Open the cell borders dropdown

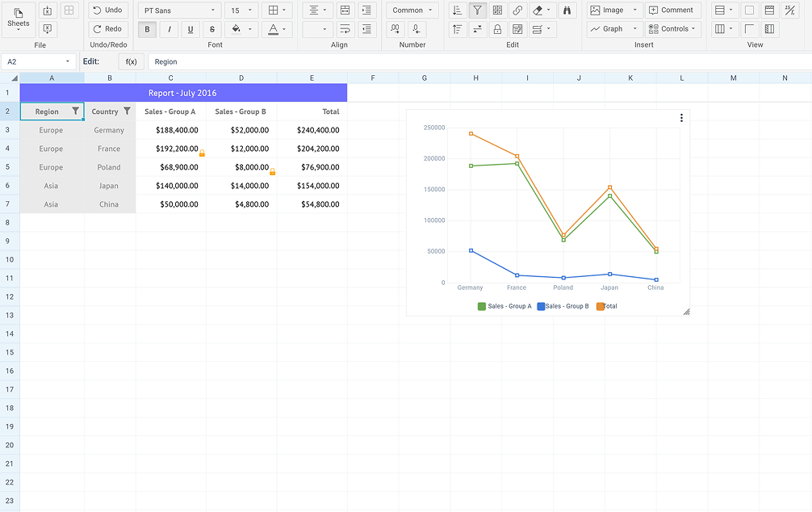coord(277,10)
